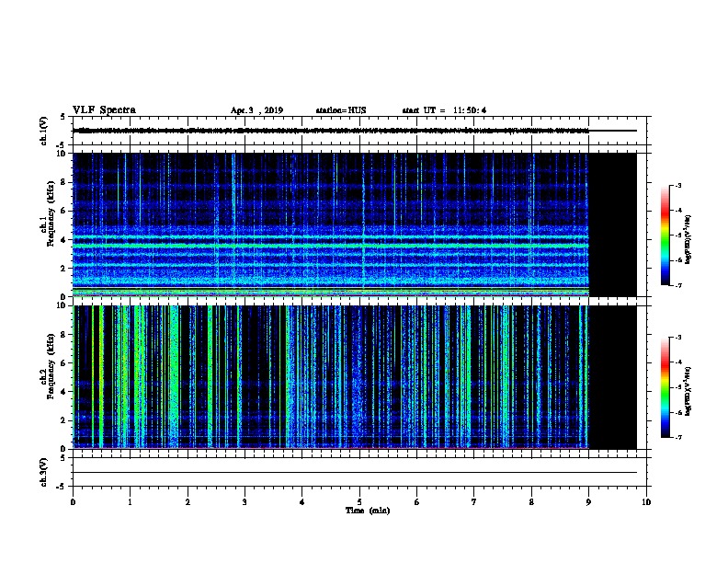Click the "-3" label on ch.1 color bar
This screenshot has height=563, width=728.
click(678, 186)
